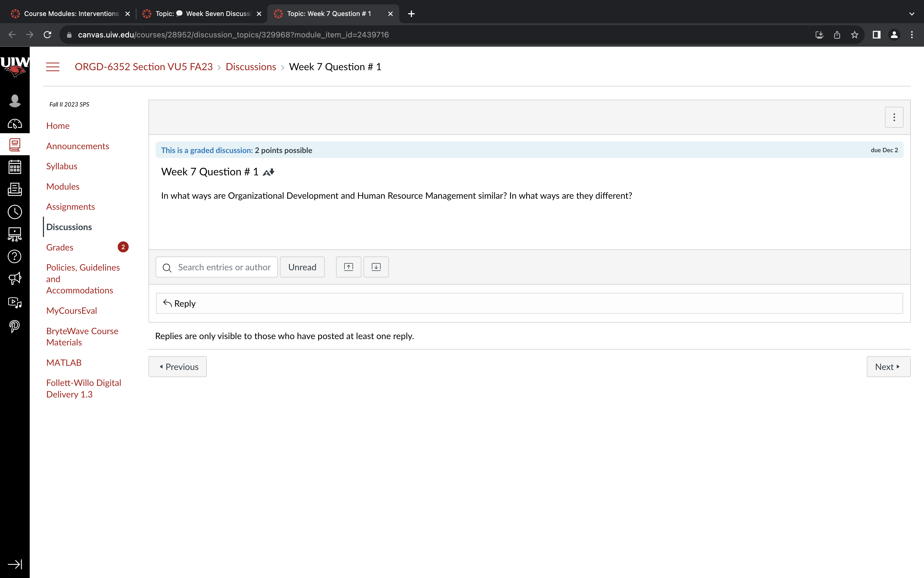This screenshot has height=578, width=924.
Task: Go to the Dashboard speedometer icon
Action: click(x=15, y=124)
